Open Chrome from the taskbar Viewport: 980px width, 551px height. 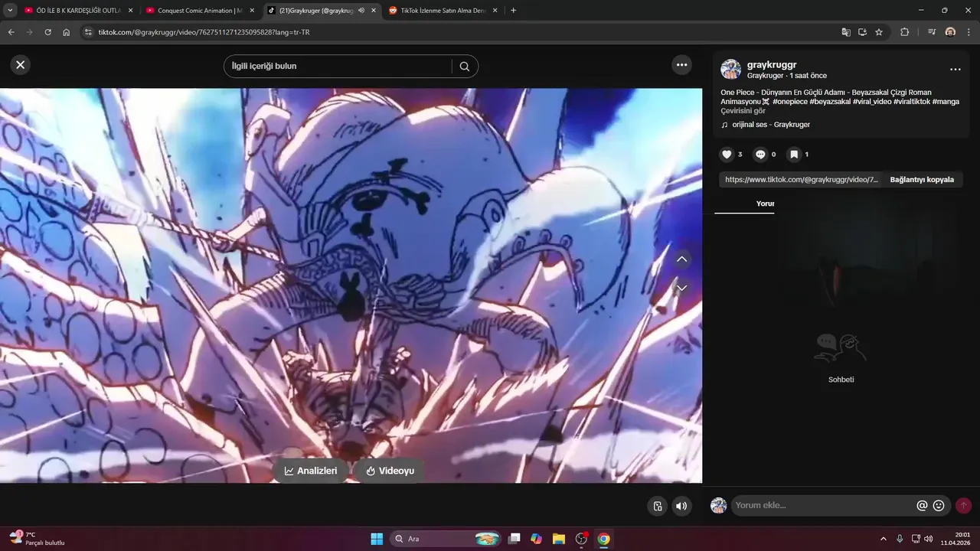603,539
